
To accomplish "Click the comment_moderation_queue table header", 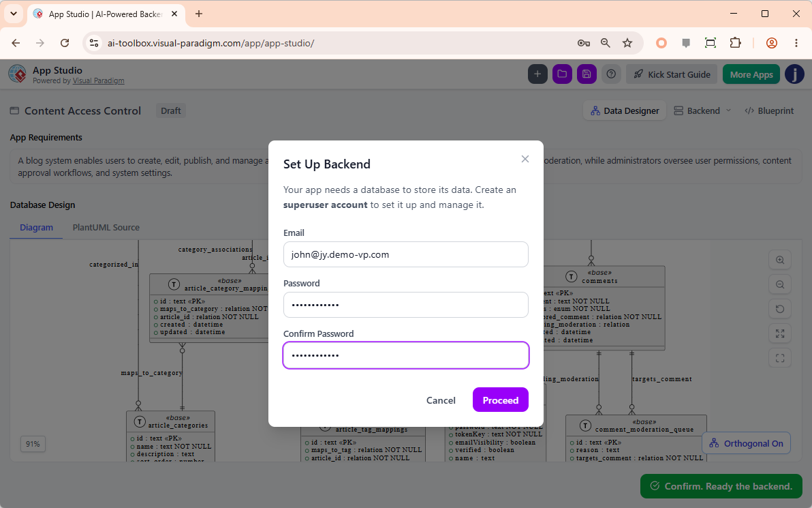I will click(x=636, y=425).
